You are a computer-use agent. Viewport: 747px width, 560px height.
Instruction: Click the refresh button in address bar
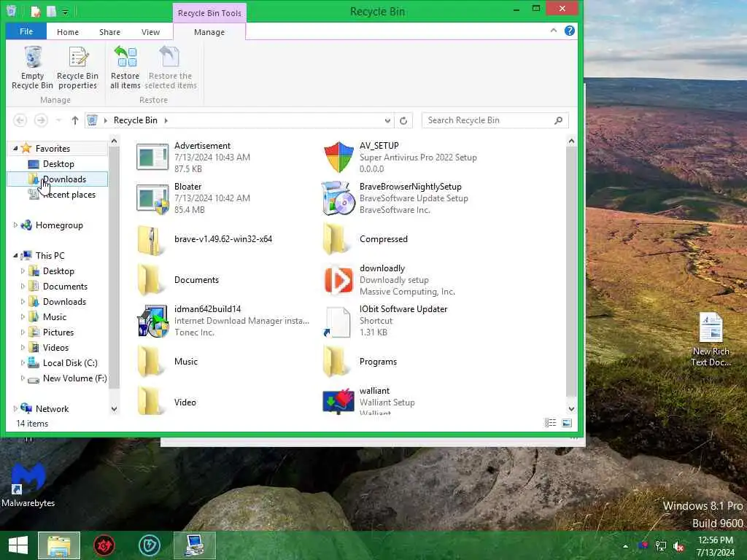403,120
